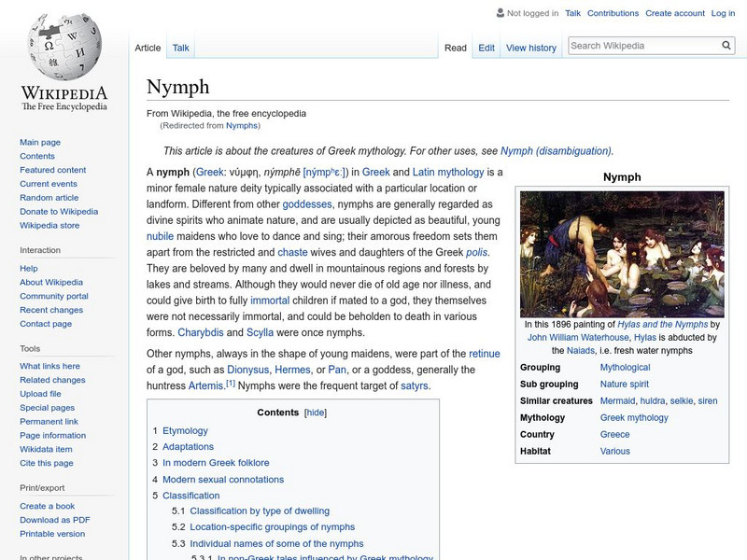The width and height of the screenshot is (747, 560).
Task: Open user Talk link at top
Action: [572, 13]
